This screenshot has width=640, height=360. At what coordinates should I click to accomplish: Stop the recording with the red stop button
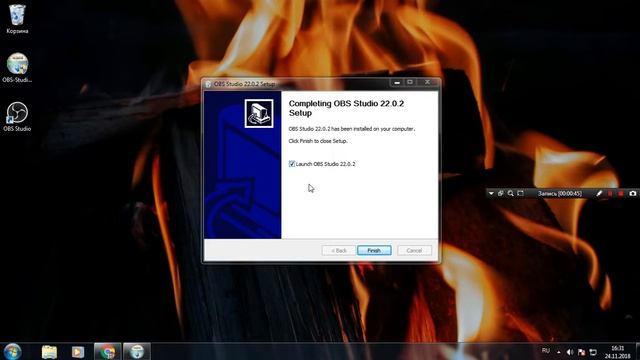point(620,193)
